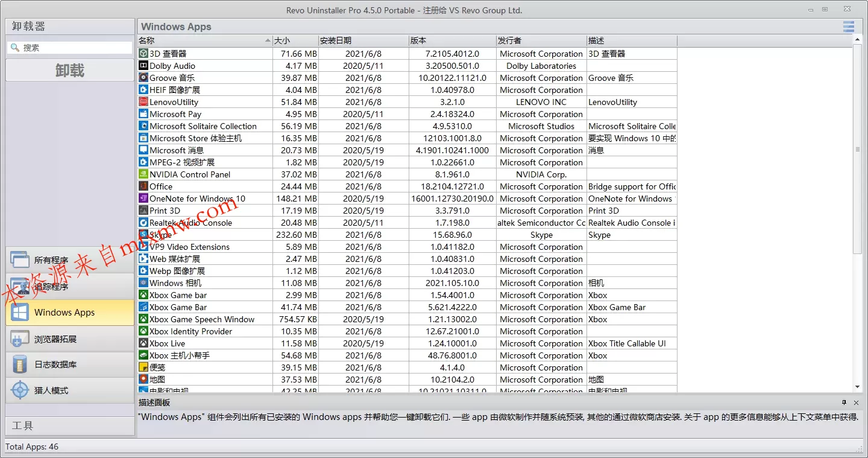Viewport: 868px width, 458px height.
Task: Open the view options menu icon
Action: point(849,27)
